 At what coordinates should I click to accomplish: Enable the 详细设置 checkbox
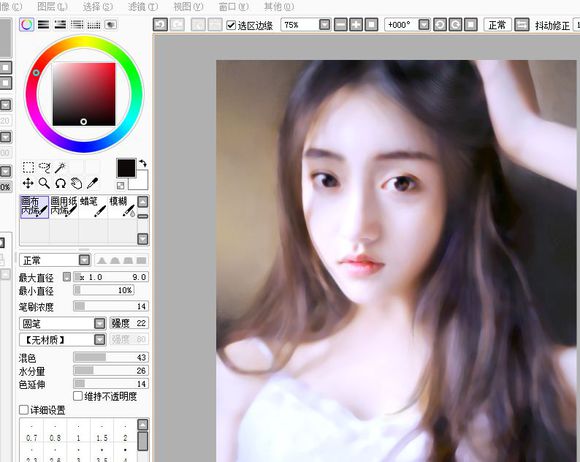(24, 409)
